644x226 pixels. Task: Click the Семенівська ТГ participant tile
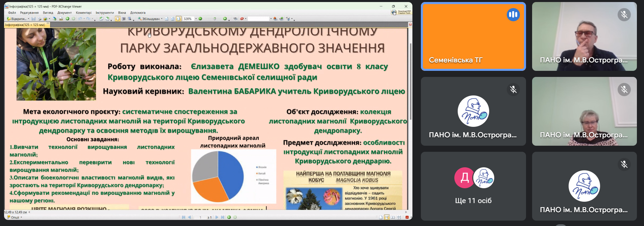point(473,36)
